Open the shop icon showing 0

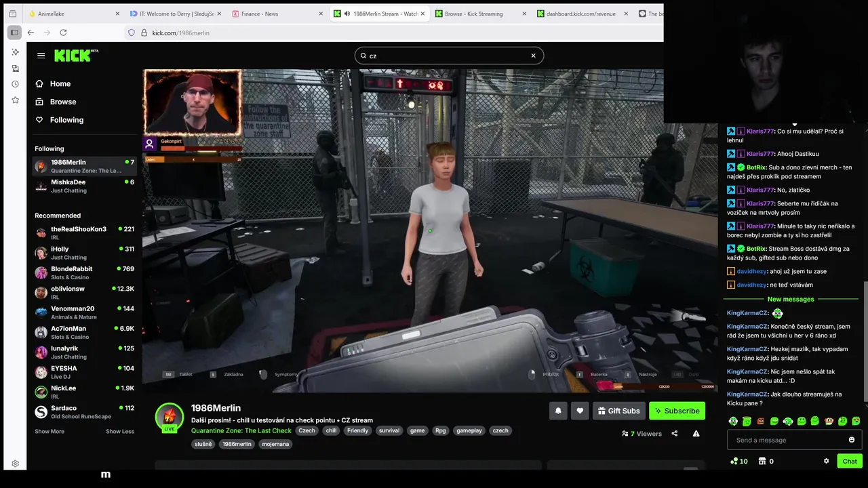point(765,461)
